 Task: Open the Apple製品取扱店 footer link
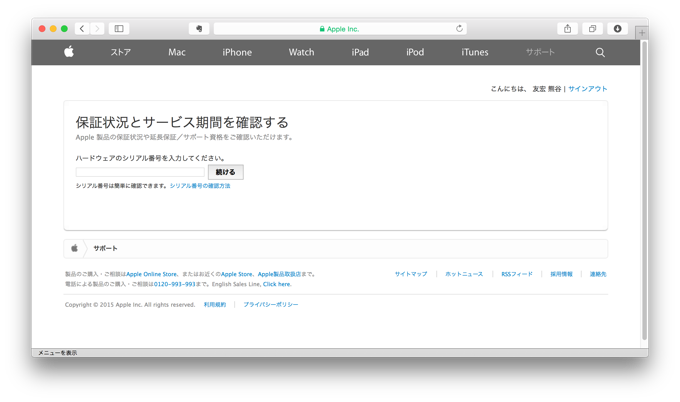coord(279,274)
